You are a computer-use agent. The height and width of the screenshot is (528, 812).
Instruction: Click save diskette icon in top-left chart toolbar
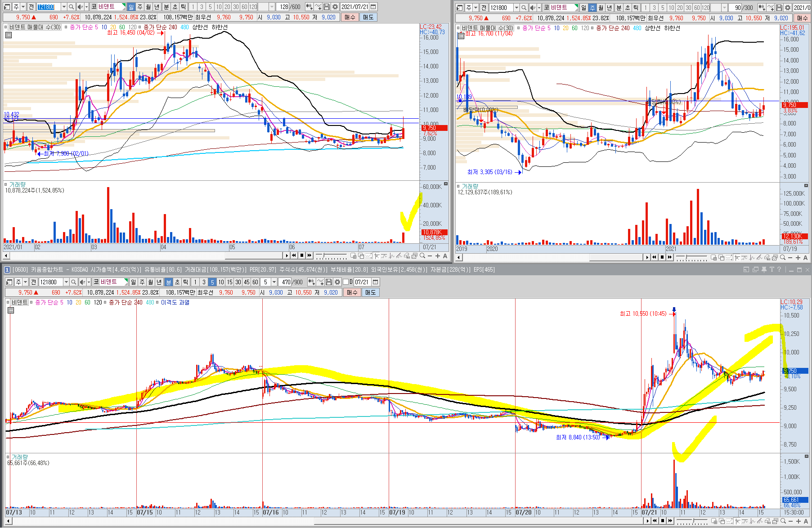[326, 7]
